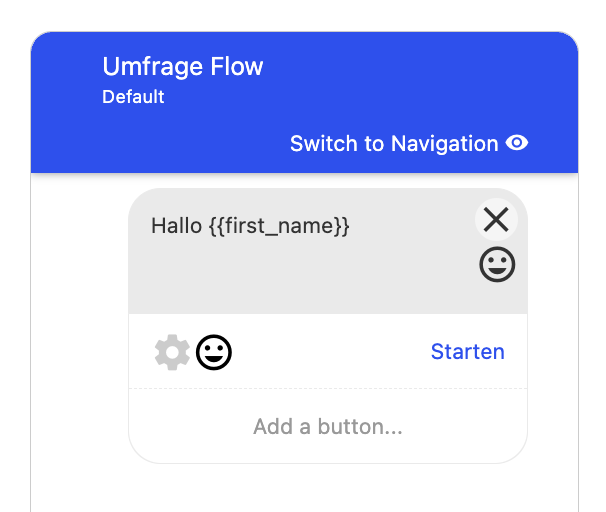Click the blue Umfrage Flow header bar

click(305, 102)
